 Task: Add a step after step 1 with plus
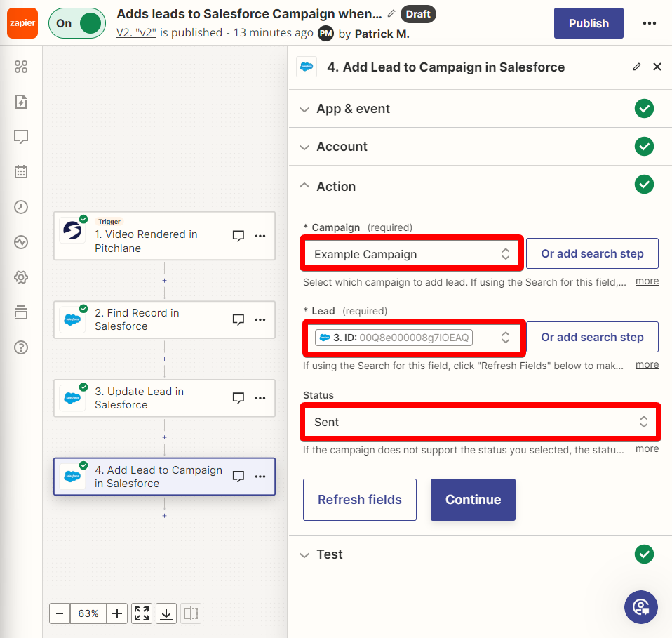pyautogui.click(x=164, y=281)
